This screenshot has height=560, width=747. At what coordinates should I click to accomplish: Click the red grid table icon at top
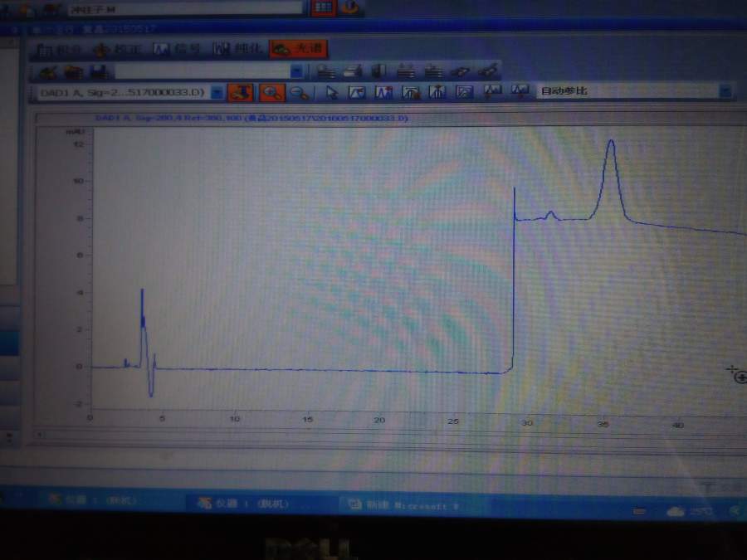[323, 7]
